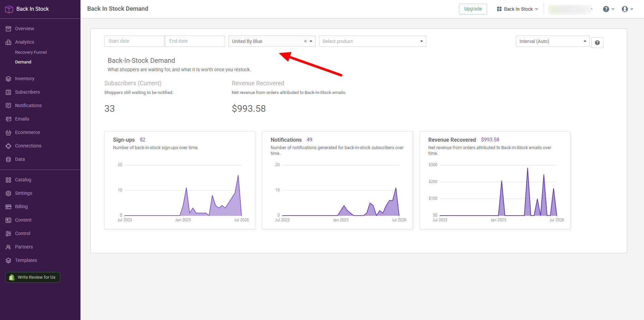Expand the Back In Stock app switcher
The height and width of the screenshot is (320, 644).
[518, 9]
